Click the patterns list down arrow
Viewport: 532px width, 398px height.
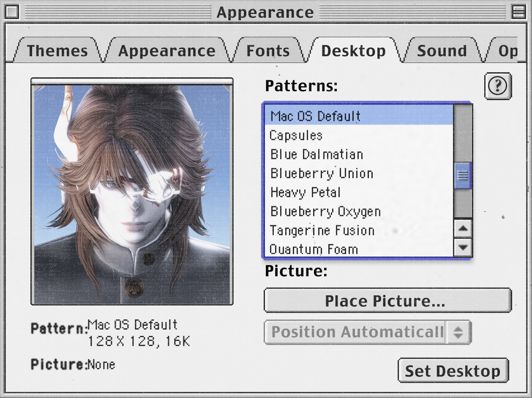pos(463,247)
